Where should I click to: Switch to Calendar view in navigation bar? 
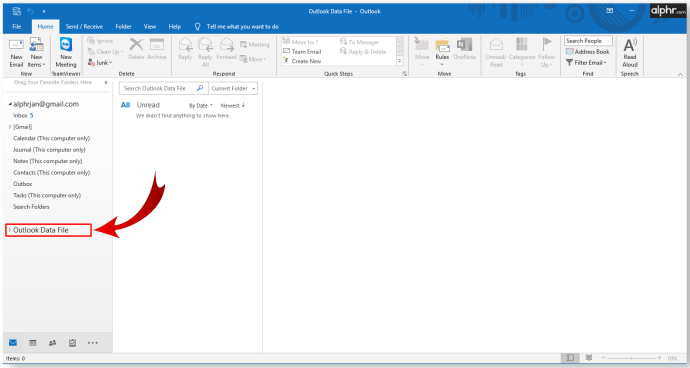click(x=33, y=343)
